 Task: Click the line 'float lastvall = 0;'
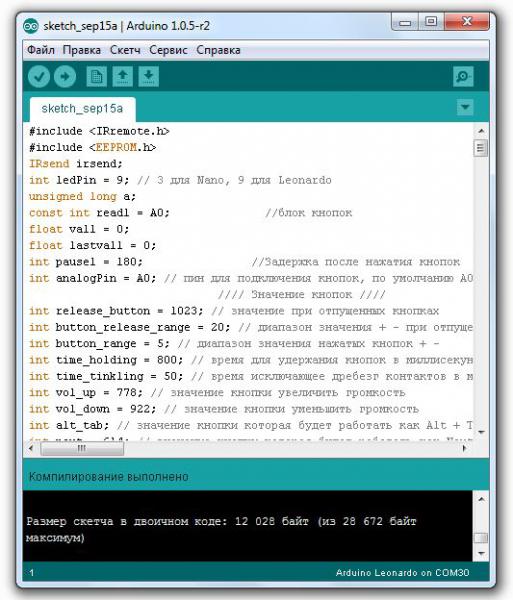[x=93, y=246]
